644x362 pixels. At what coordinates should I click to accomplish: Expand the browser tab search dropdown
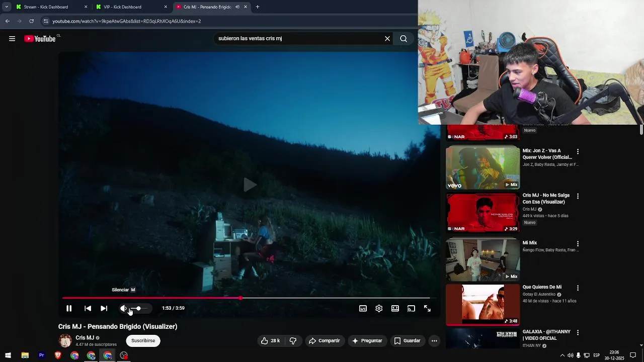7,7
